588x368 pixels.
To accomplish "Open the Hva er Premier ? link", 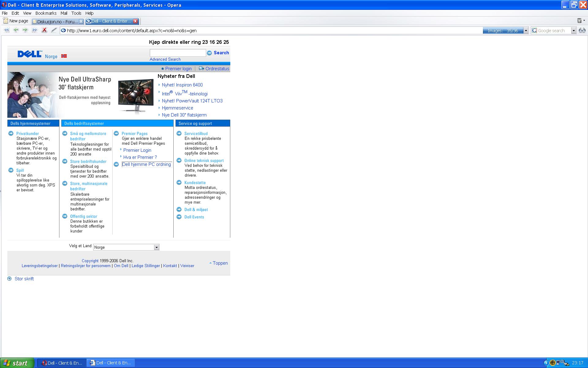I will click(140, 157).
